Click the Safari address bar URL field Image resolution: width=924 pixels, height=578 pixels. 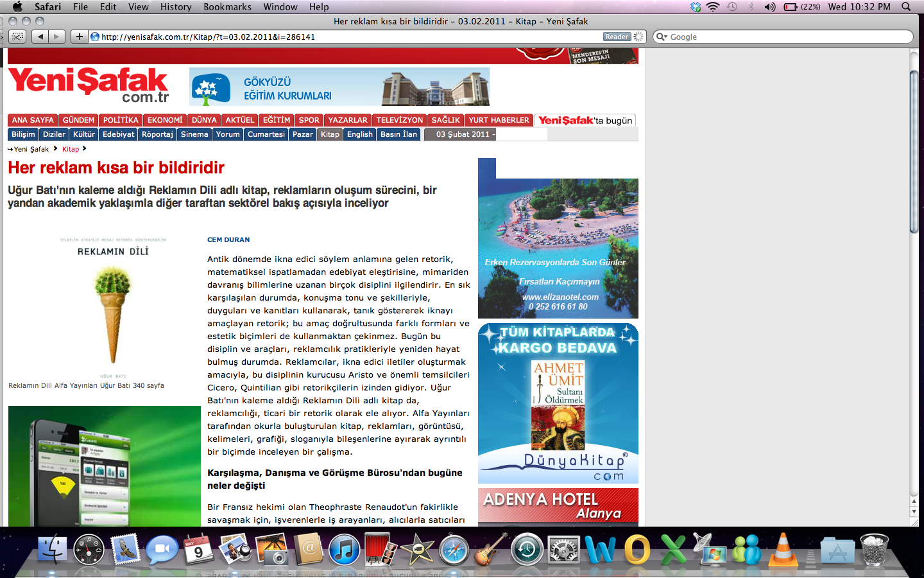tap(346, 37)
